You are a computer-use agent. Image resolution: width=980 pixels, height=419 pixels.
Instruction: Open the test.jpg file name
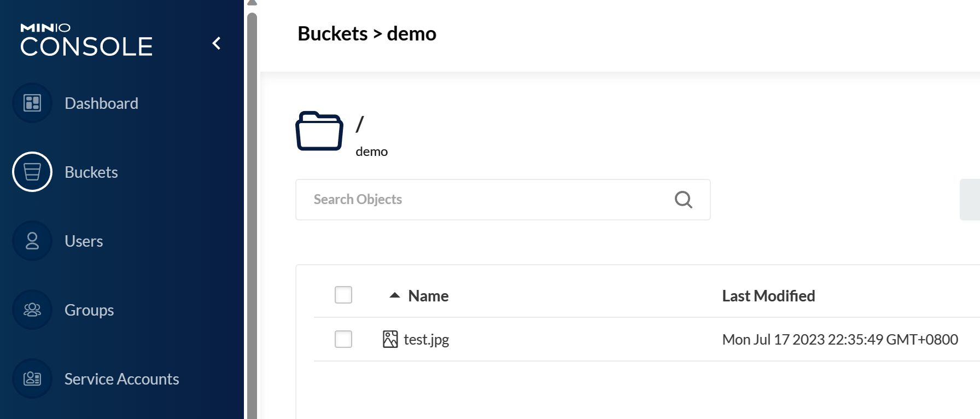point(426,340)
